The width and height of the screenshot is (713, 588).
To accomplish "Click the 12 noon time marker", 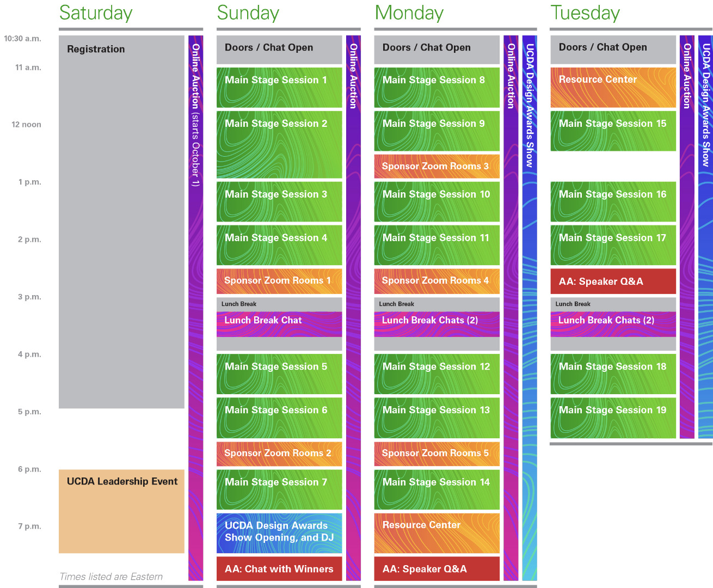I will [x=26, y=125].
